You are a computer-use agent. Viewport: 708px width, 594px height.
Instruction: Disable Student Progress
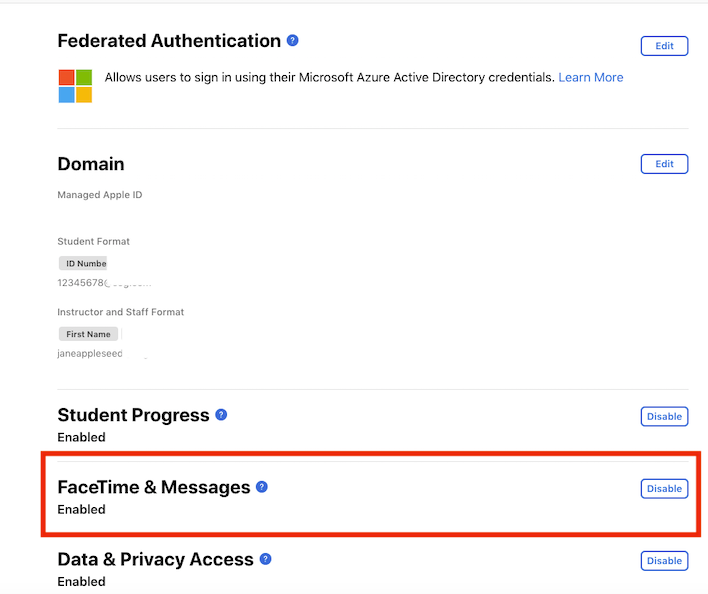[x=664, y=416]
